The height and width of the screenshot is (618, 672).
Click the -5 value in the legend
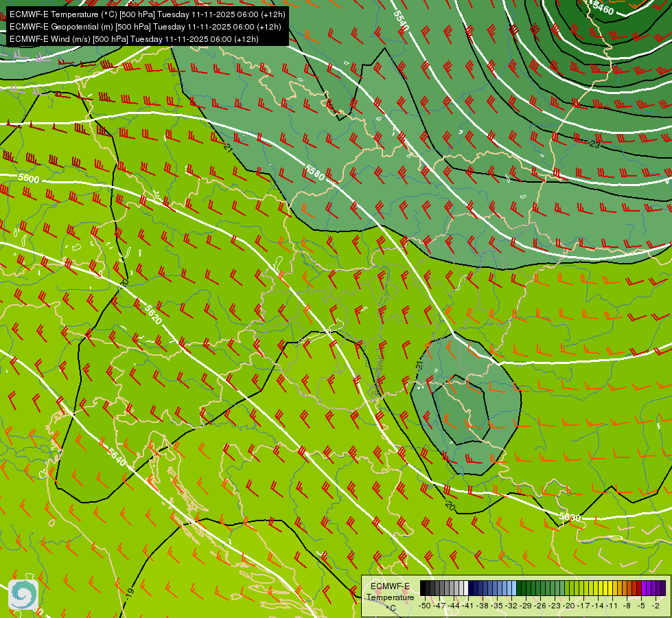coord(641,606)
